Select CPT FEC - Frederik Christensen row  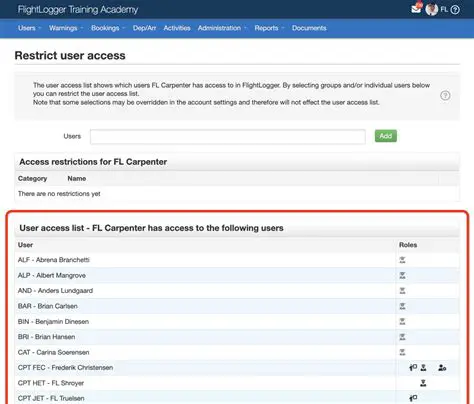click(237, 368)
